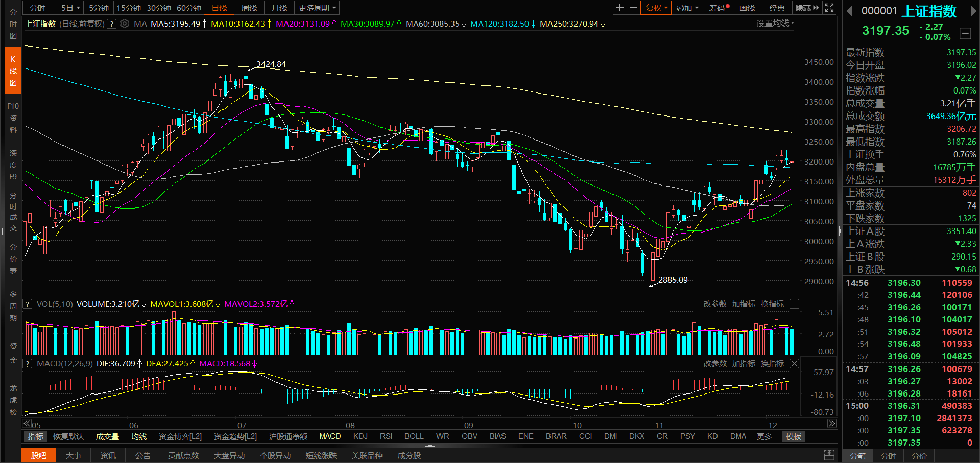The width and height of the screenshot is (980, 463).
Task: Click the bottom panel pop-up icon
Action: [x=829, y=455]
